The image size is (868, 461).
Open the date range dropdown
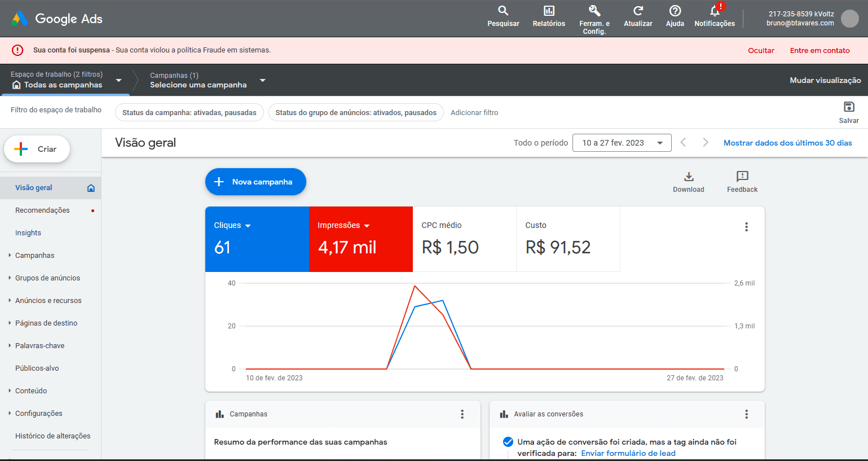[622, 143]
